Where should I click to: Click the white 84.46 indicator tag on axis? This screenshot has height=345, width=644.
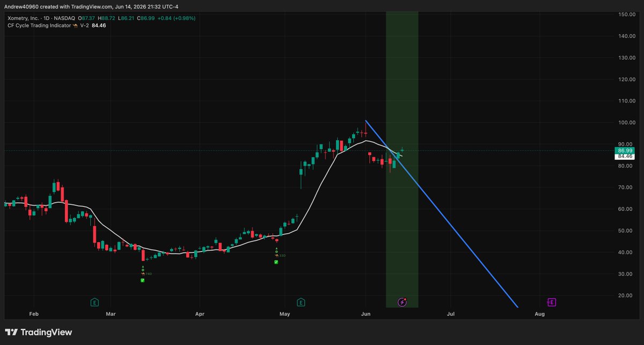pos(625,156)
